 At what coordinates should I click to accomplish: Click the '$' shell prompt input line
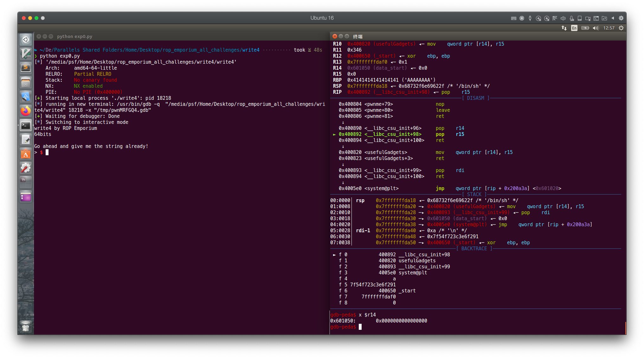[41, 152]
